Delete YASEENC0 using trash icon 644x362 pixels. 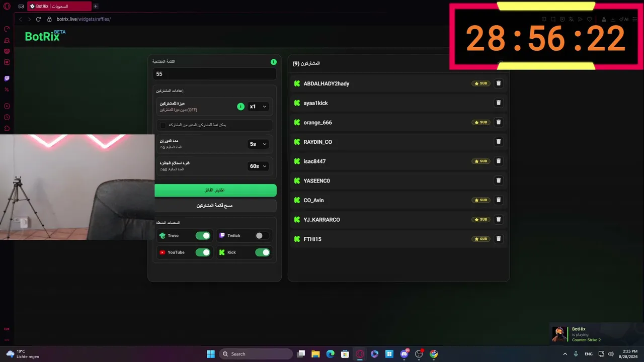(x=499, y=180)
